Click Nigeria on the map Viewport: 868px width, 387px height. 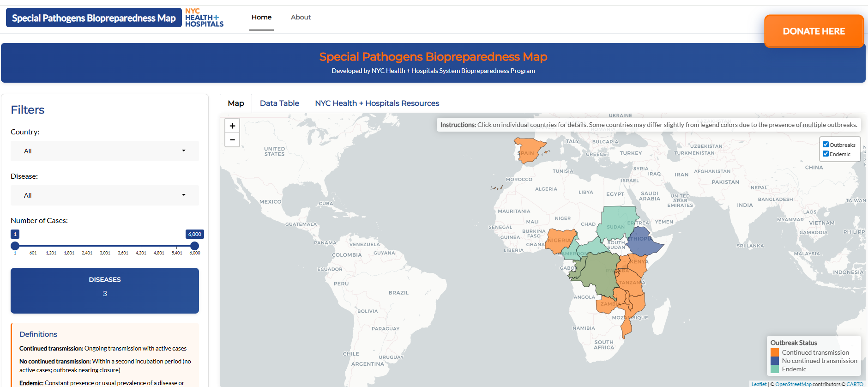561,241
